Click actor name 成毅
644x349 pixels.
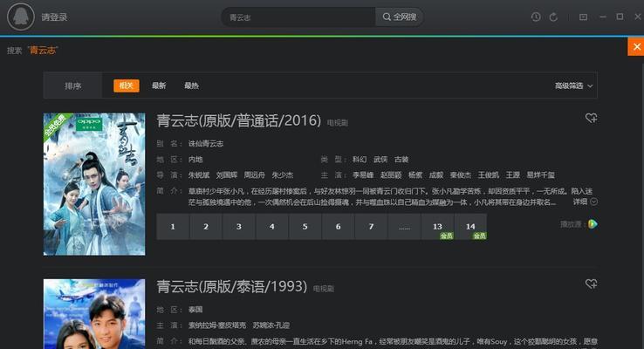coord(436,174)
